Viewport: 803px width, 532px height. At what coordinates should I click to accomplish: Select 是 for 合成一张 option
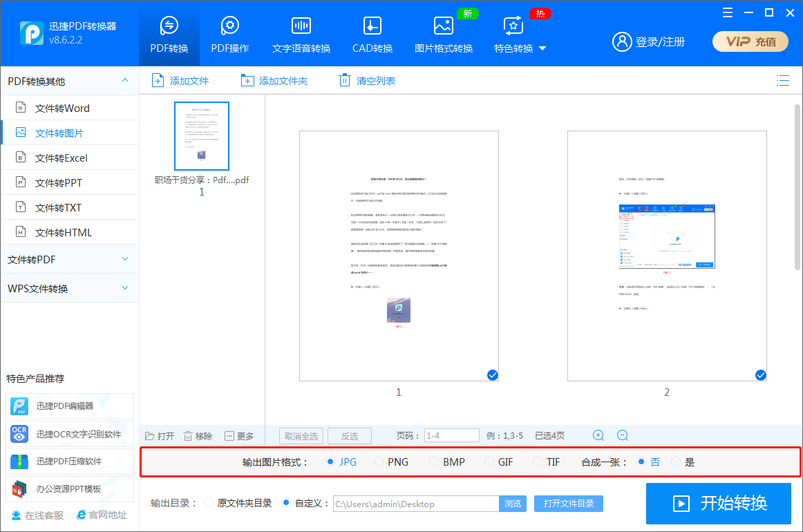677,462
